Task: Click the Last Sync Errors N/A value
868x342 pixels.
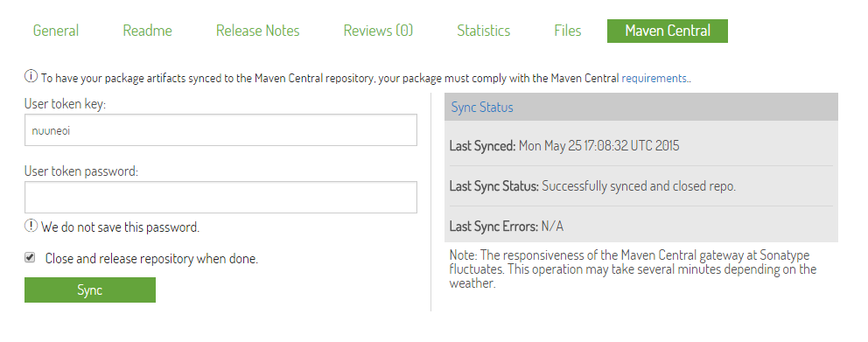Action: 552,227
